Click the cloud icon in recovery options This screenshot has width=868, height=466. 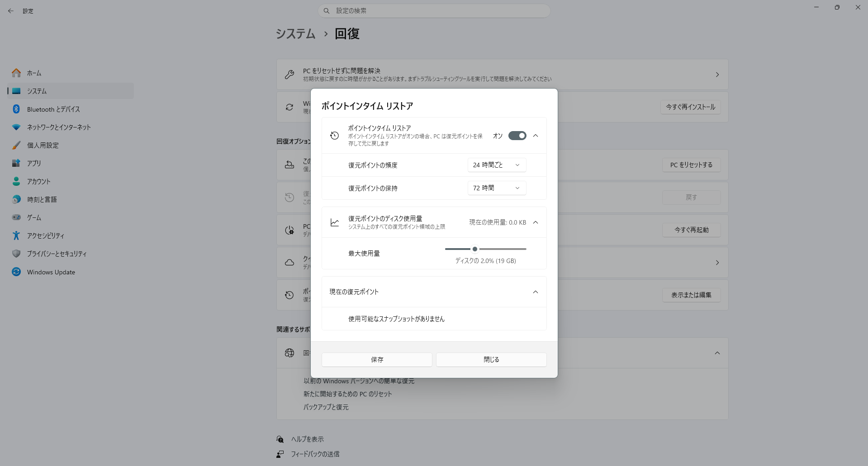pyautogui.click(x=289, y=263)
